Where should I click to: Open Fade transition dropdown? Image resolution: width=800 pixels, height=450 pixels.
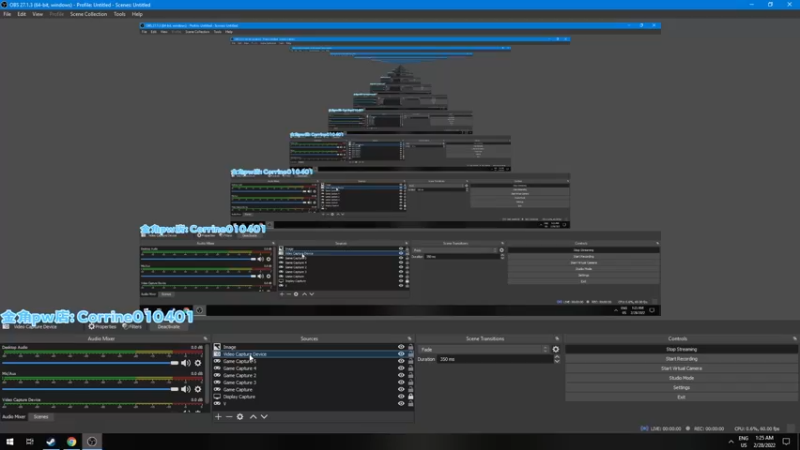484,349
